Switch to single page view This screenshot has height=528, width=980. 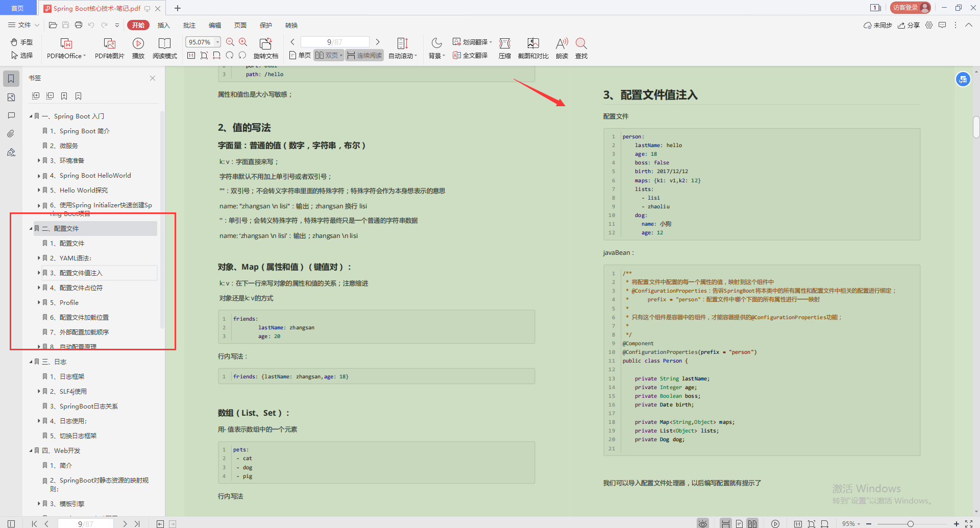(x=300, y=55)
